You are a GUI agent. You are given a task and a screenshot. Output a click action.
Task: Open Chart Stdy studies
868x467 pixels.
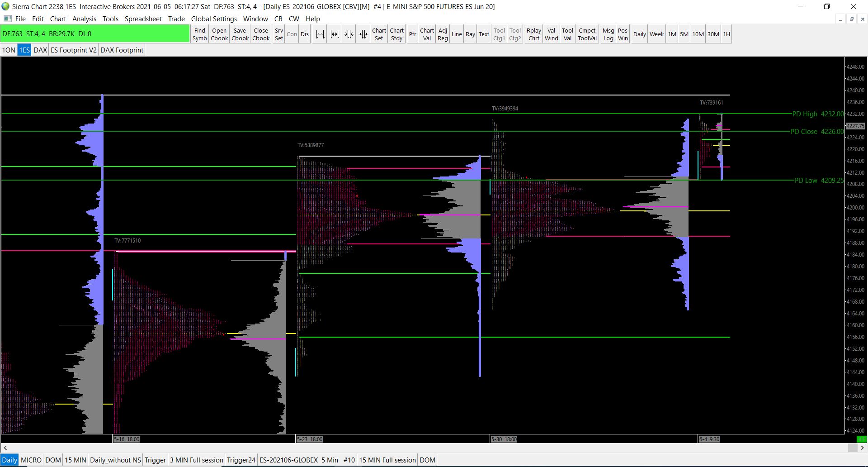pyautogui.click(x=396, y=34)
